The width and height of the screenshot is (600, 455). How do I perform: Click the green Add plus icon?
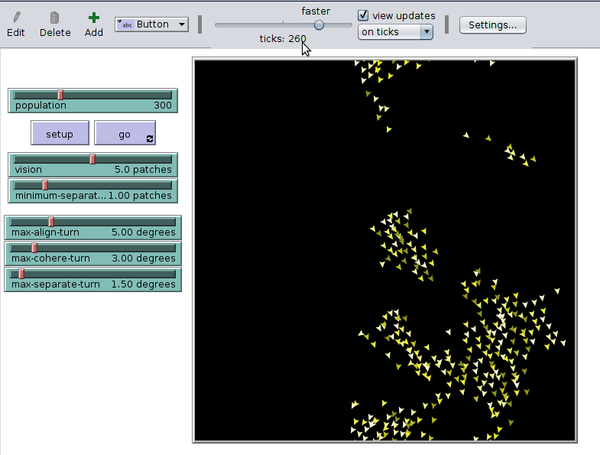93,17
